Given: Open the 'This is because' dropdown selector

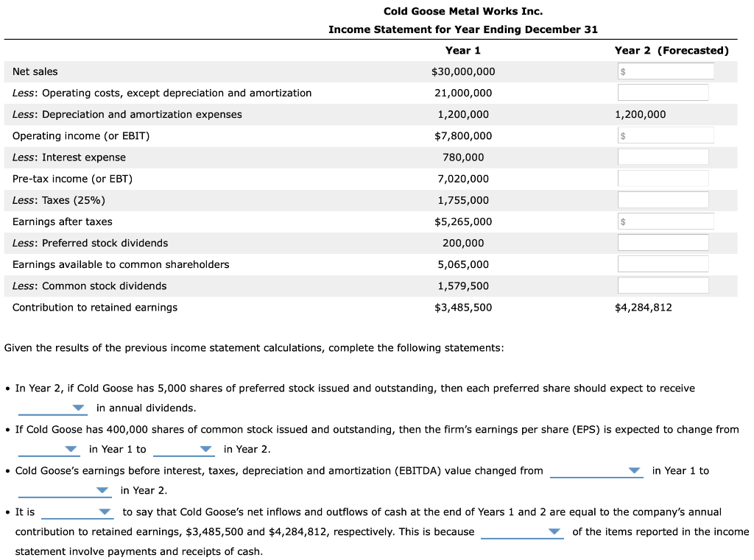Looking at the screenshot, I should point(523,531).
